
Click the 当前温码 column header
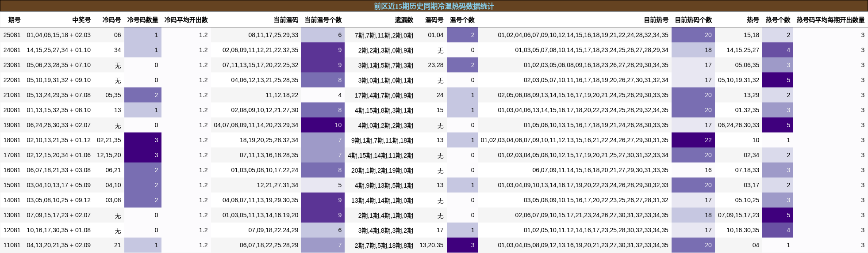click(x=286, y=20)
